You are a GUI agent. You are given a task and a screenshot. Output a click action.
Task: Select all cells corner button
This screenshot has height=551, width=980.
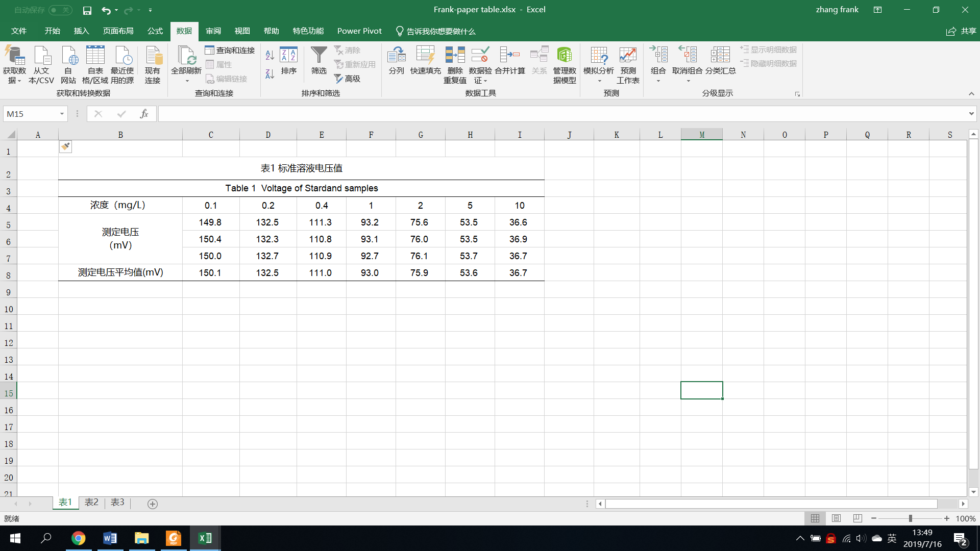(10, 135)
